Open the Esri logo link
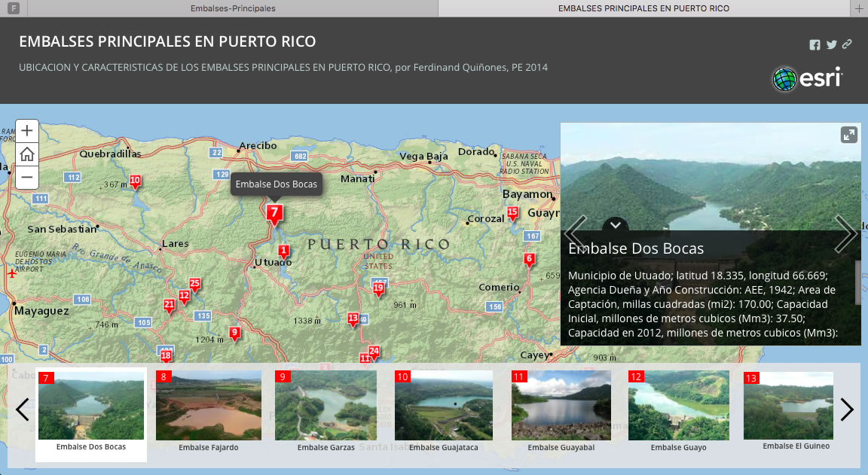 (807, 78)
